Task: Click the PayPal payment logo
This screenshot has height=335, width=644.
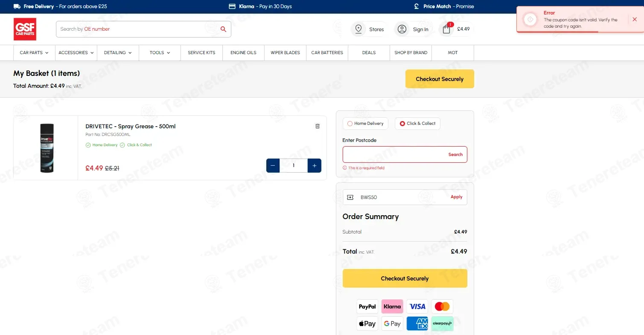Action: coord(367,306)
